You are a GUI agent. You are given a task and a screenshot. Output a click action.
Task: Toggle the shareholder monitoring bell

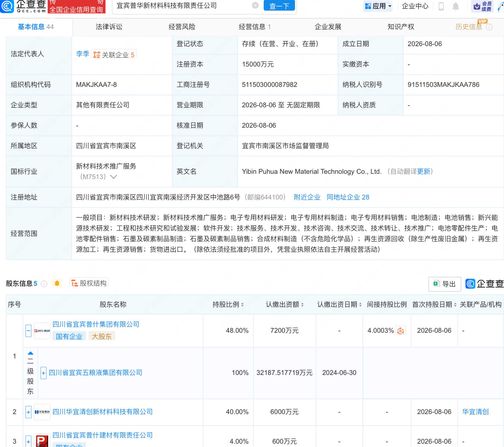click(x=57, y=283)
